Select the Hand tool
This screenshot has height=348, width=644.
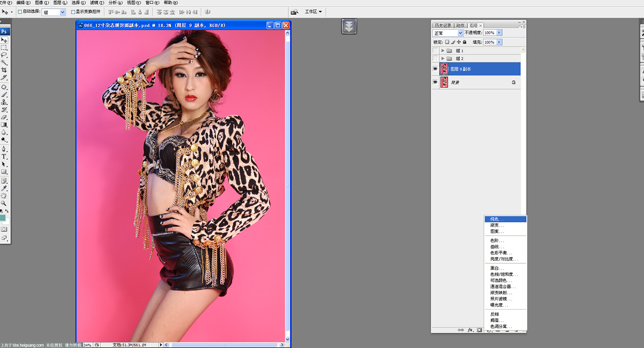click(4, 196)
